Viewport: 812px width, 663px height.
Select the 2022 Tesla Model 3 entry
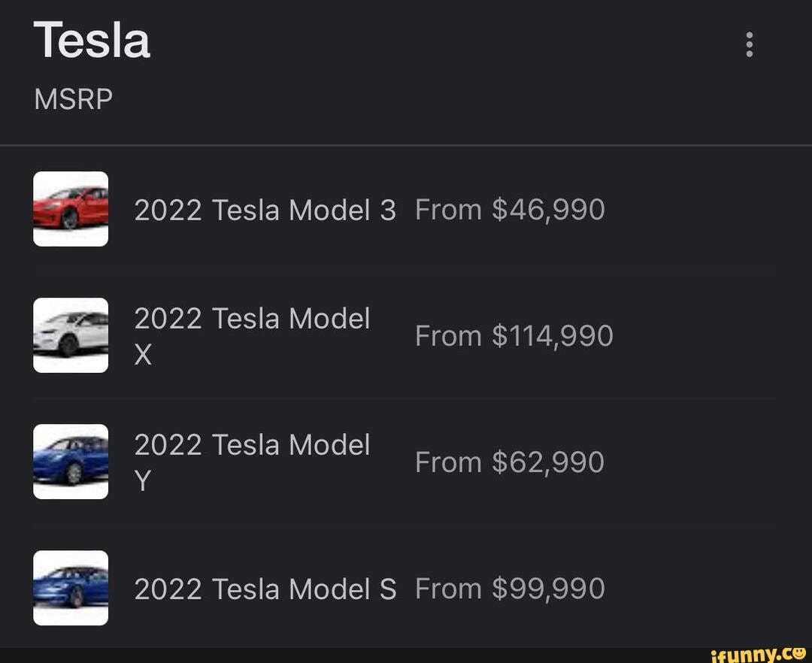[x=265, y=209]
